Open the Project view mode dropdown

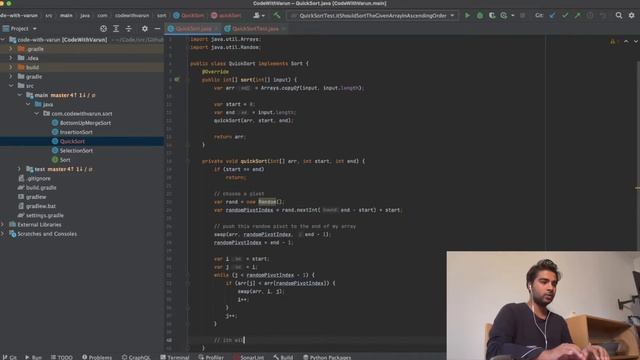point(20,29)
